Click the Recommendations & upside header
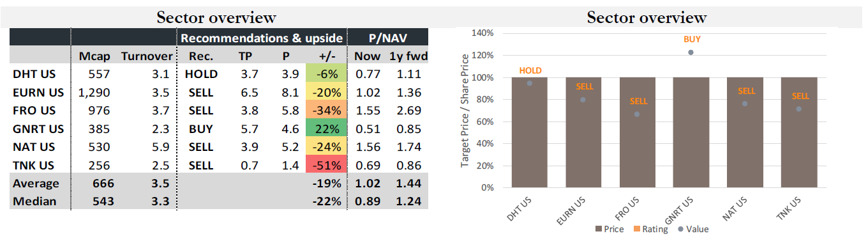 [262, 38]
